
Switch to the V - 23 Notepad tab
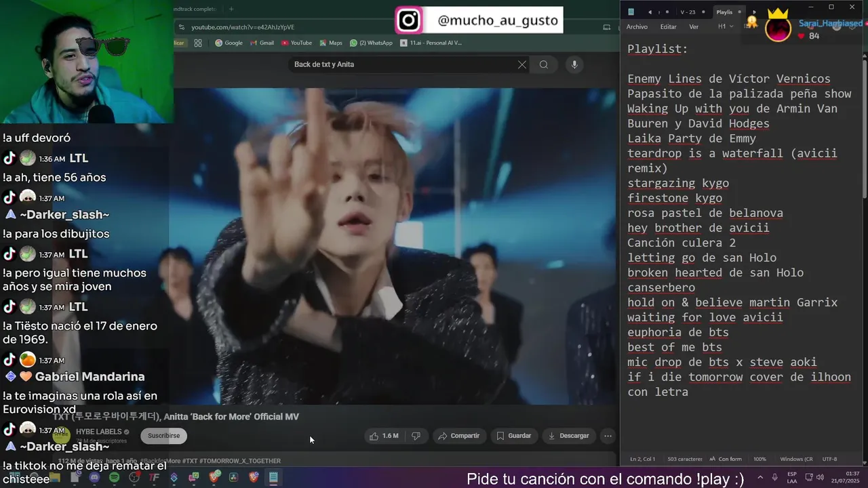688,12
